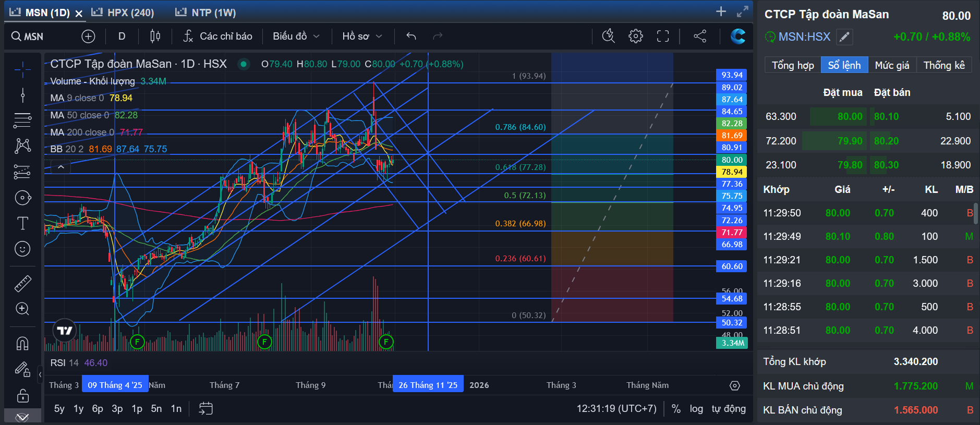Image resolution: width=980 pixels, height=425 pixels.
Task: Select the brush and shapes tool
Action: click(x=22, y=198)
